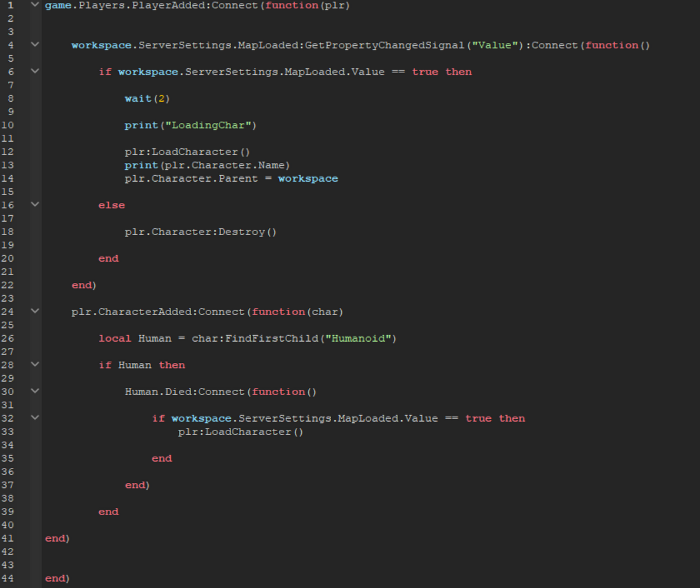Place cursor on end) at line 22
700x588 pixels.
click(x=84, y=285)
